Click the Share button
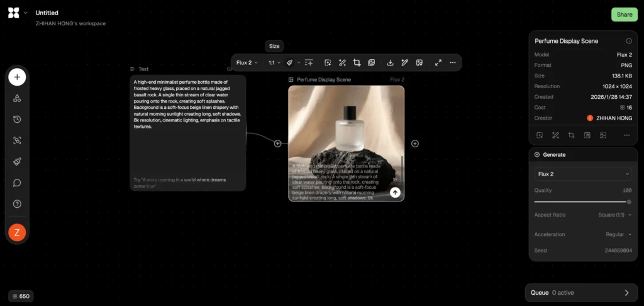 pyautogui.click(x=624, y=14)
